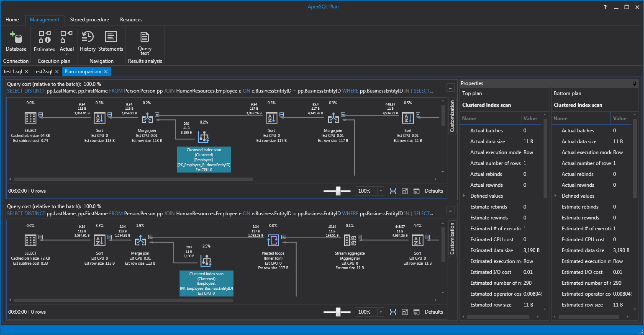This screenshot has width=644, height=335.
Task: Open the zoom percentage dropdown in bottom plan
Action: pyautogui.click(x=381, y=312)
